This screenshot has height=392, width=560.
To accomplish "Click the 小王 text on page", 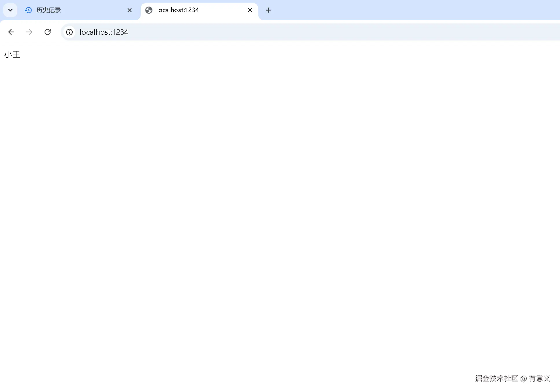I will (x=12, y=54).
